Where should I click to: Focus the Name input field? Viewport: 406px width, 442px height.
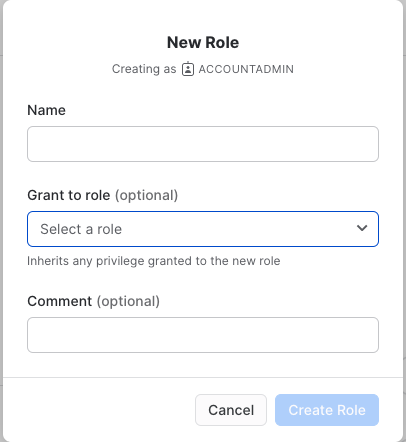(203, 144)
